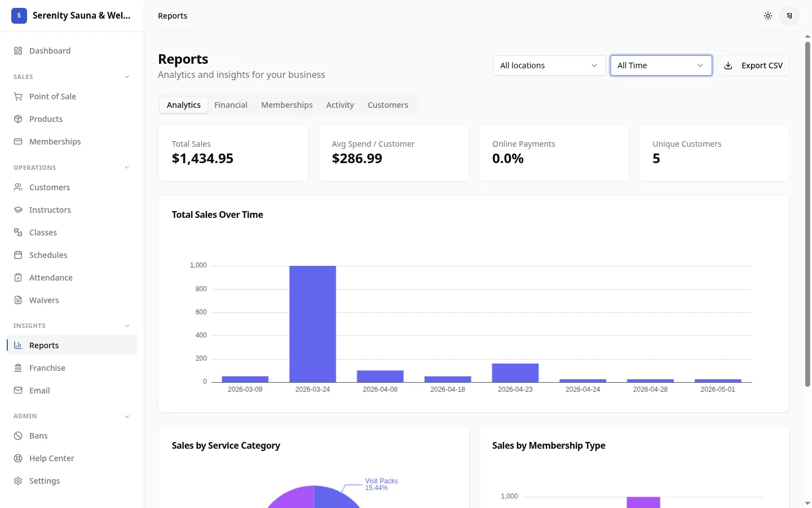
Task: Open the All locations dropdown
Action: (x=549, y=65)
